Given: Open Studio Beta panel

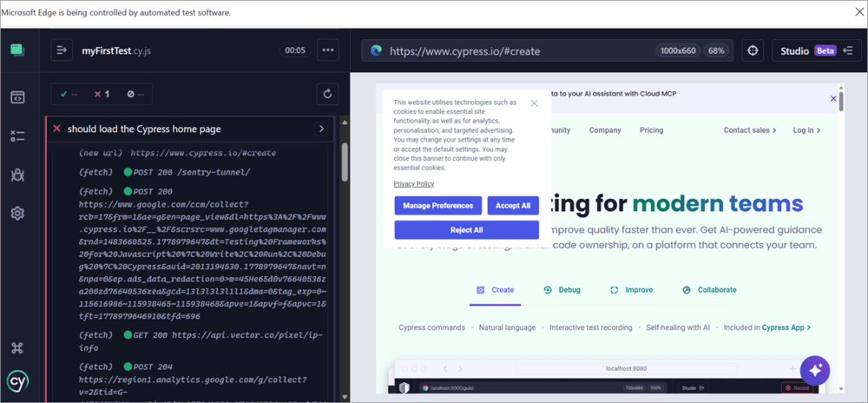Looking at the screenshot, I should [x=817, y=50].
